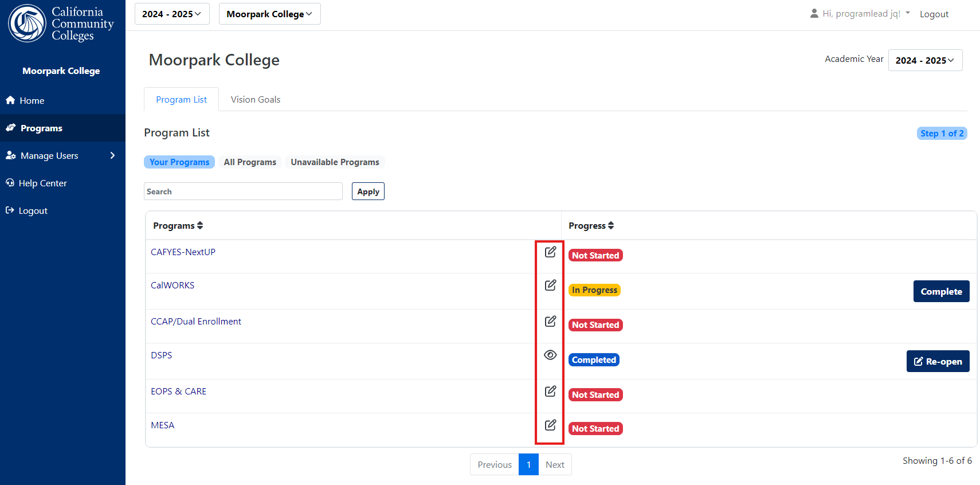
Task: Click the edit icon for CCAP/Dual Enrollment
Action: pos(550,321)
